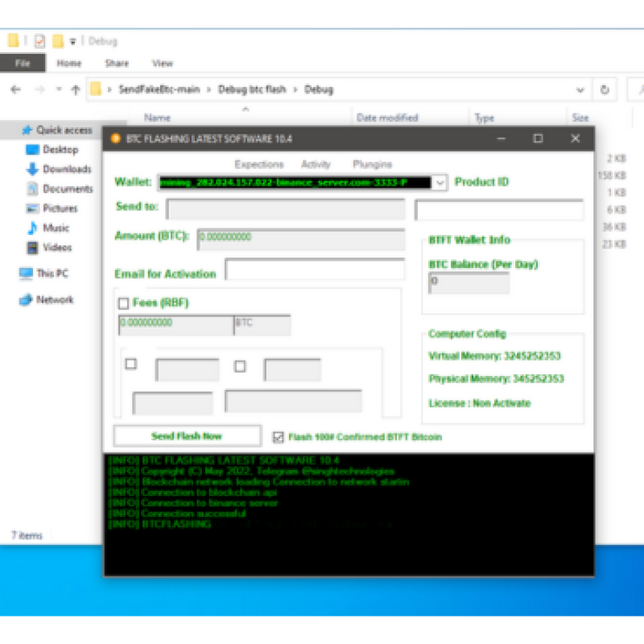Click Connection successful log line

[177, 514]
